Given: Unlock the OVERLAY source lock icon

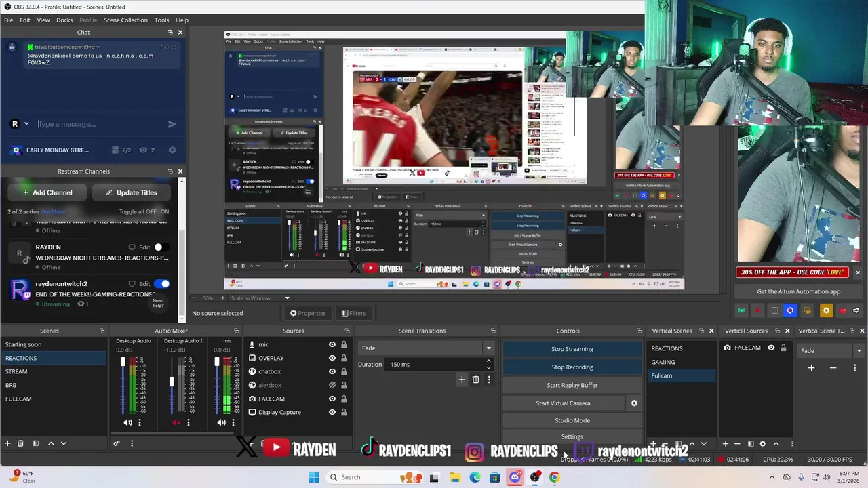Looking at the screenshot, I should coord(344,358).
